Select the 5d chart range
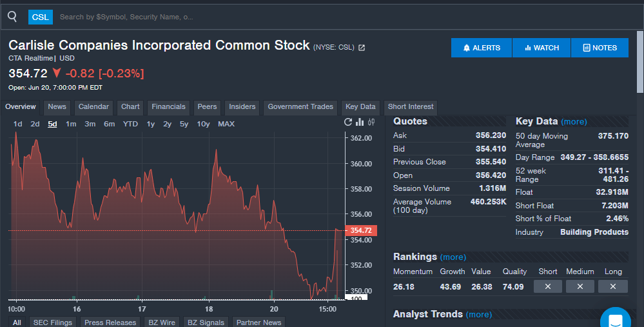Viewport: 644px width, 327px height. coord(52,124)
